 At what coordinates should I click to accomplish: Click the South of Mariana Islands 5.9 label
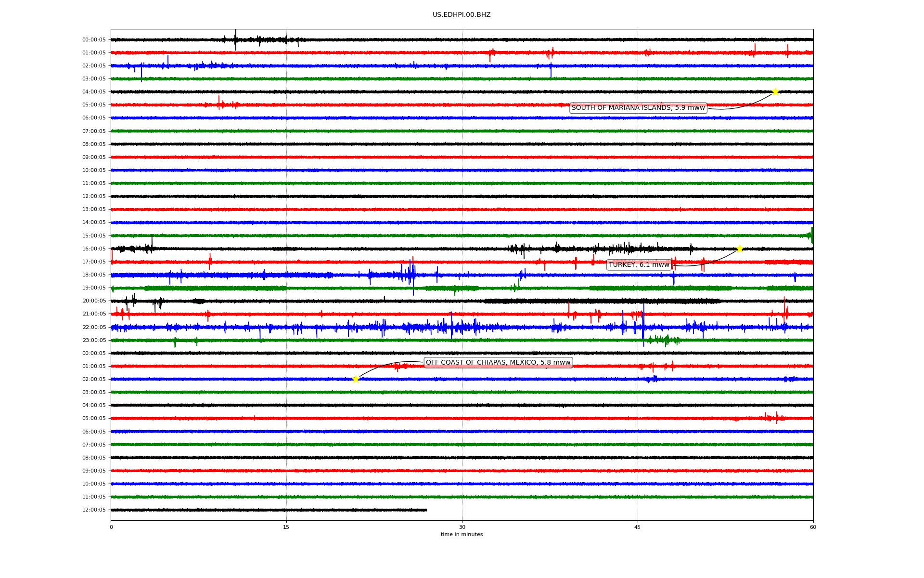point(638,108)
